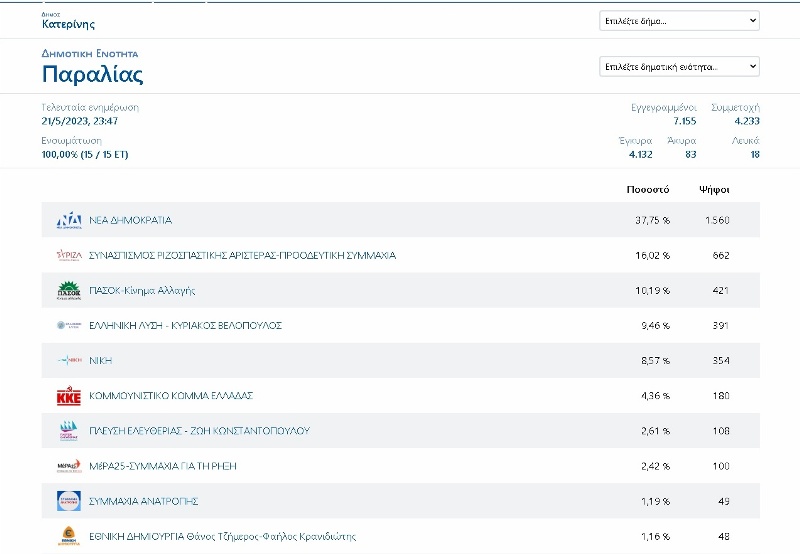The image size is (800, 554).
Task: Click the Ενσωμάτωση label
Action: tap(71, 140)
